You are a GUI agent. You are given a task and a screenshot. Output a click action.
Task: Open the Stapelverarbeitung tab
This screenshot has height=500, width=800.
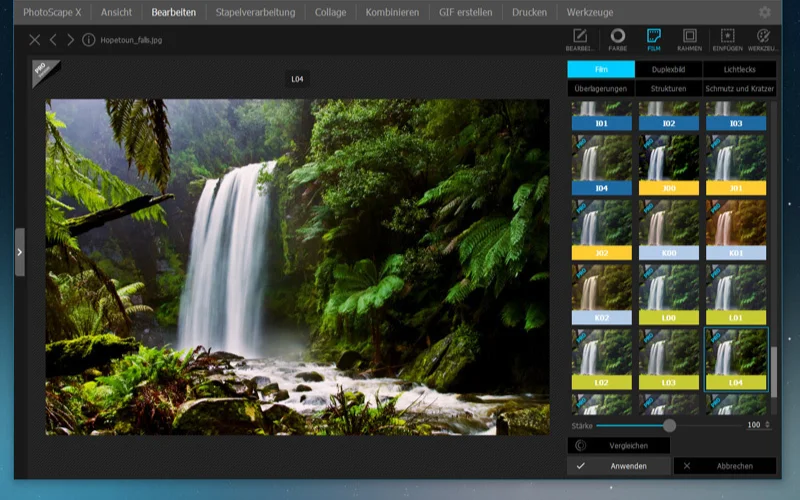point(255,13)
